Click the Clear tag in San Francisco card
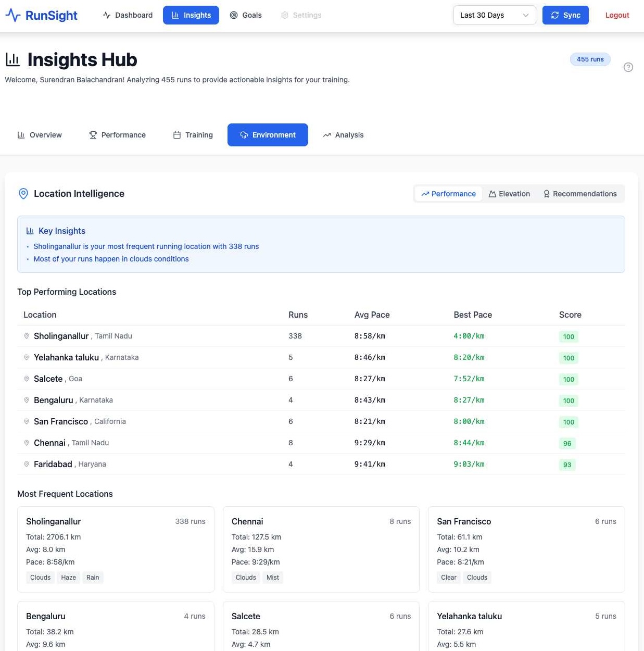The width and height of the screenshot is (644, 651). [449, 577]
